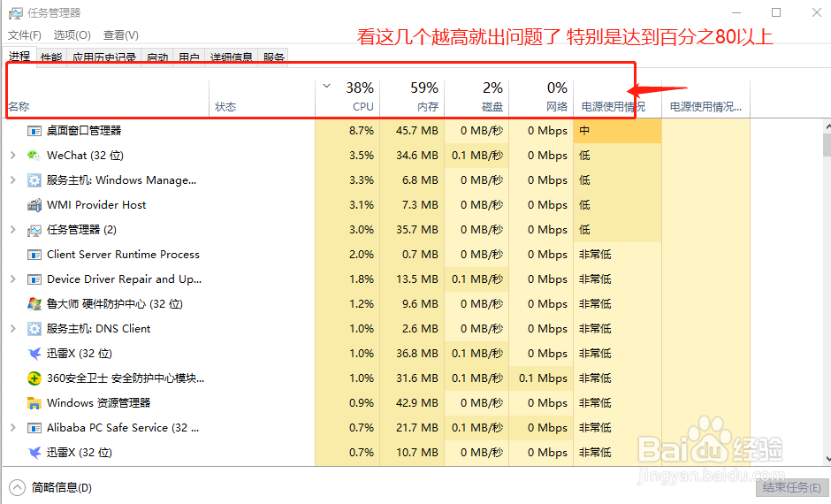
Task: Click the WeChat process icon
Action: (34, 156)
